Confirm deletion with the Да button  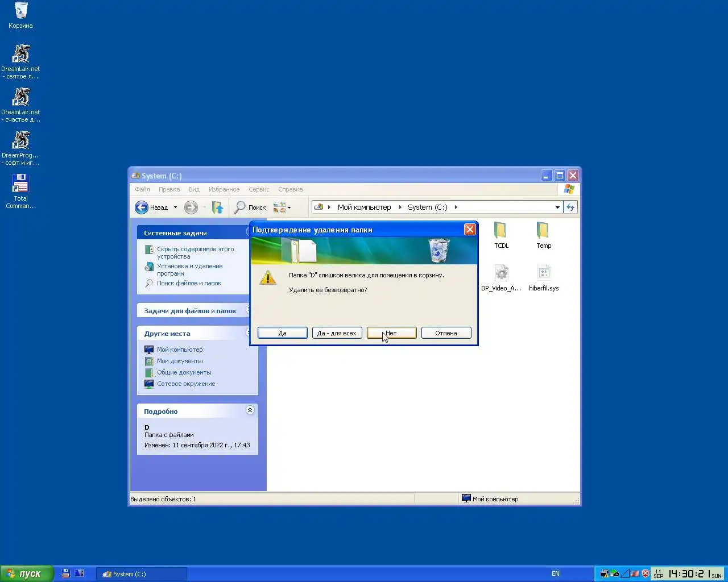(283, 333)
